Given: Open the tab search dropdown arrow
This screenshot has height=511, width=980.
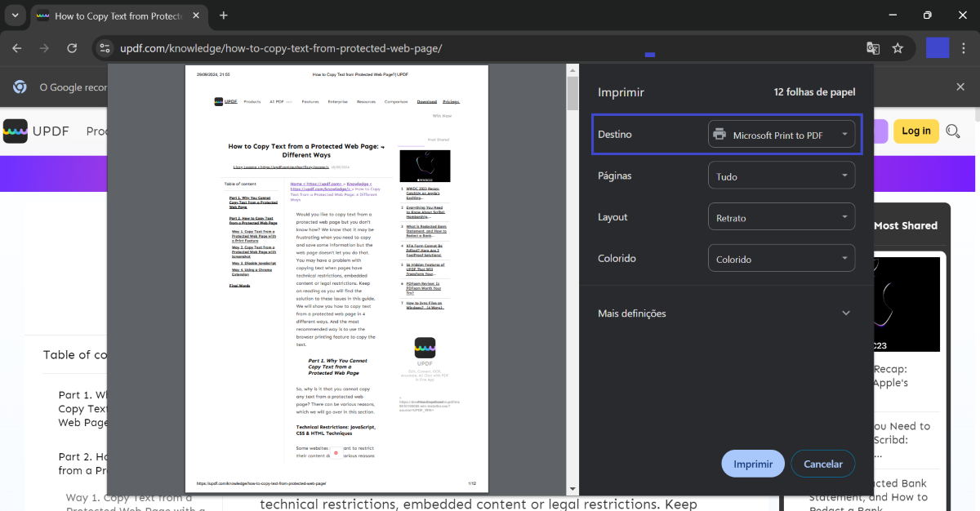Looking at the screenshot, I should tap(15, 16).
